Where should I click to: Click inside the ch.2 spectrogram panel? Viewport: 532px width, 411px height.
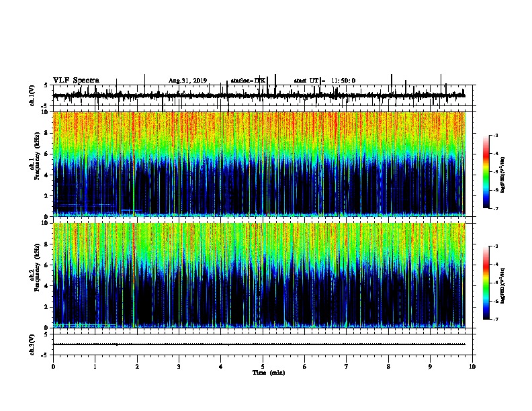(x=259, y=275)
